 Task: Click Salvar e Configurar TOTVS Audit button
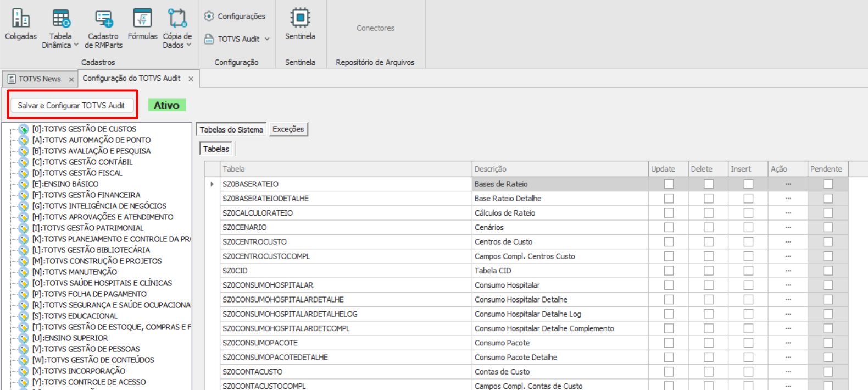(71, 106)
